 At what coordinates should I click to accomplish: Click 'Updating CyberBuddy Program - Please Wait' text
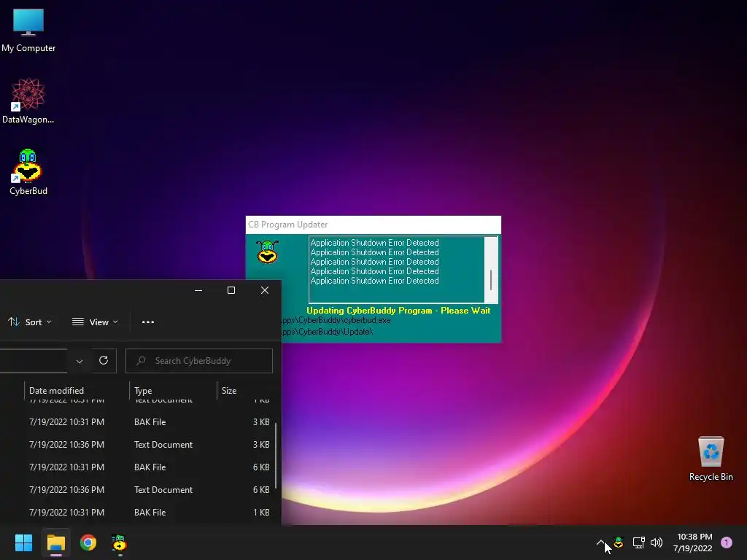point(398,311)
